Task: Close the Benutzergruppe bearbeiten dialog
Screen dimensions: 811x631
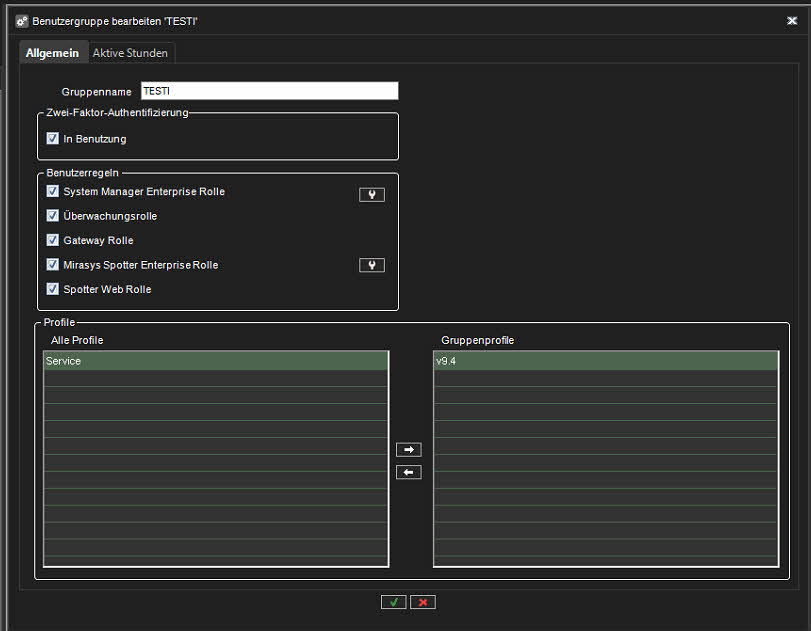Action: [x=792, y=20]
